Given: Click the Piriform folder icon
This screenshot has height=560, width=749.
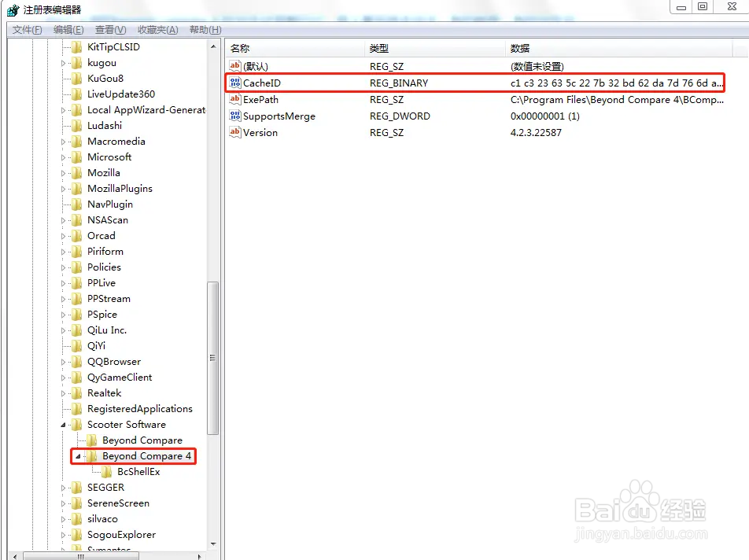Looking at the screenshot, I should click(77, 252).
